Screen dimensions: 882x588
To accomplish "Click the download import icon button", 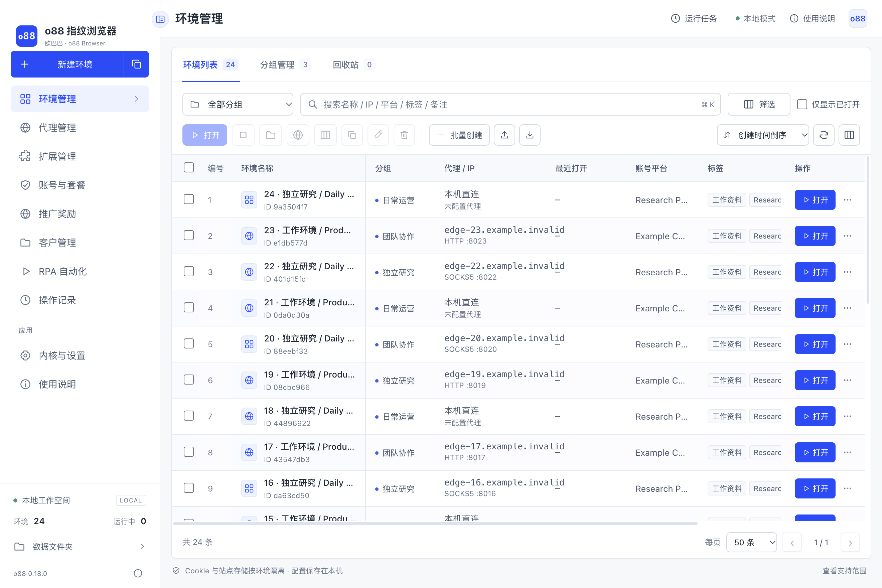I will point(530,135).
